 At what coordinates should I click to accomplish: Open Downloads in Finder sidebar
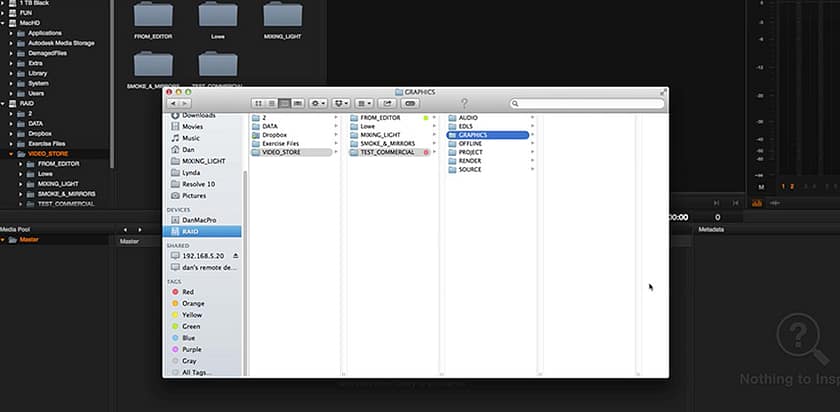coord(193,115)
